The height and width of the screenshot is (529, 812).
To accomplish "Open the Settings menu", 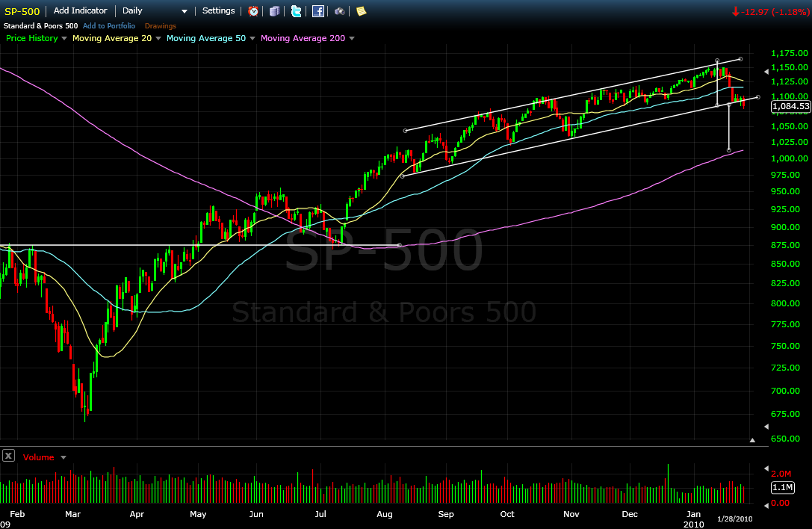I will point(218,10).
